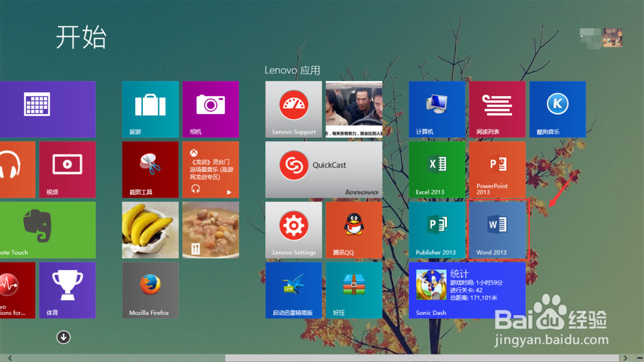Screen dimensions: 644x362
Task: Launch 酷狗音乐 tile
Action: [x=558, y=110]
